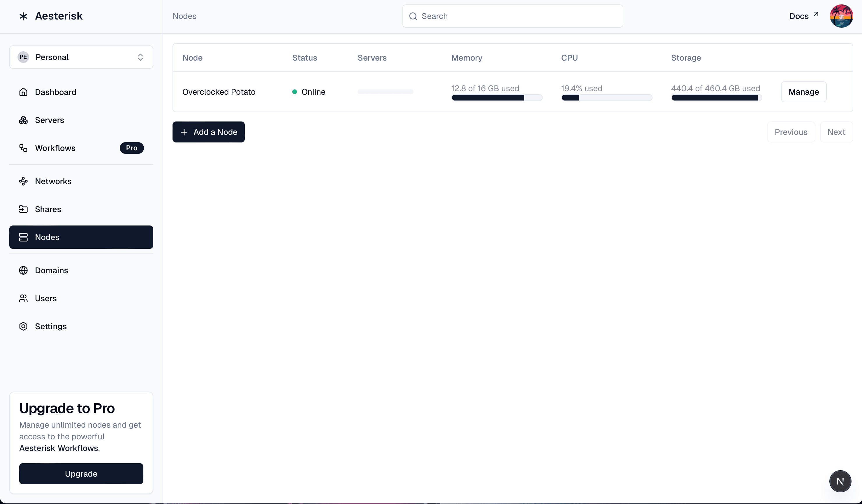Click the Manage button for Overclocked Potato
This screenshot has width=862, height=504.
803,92
